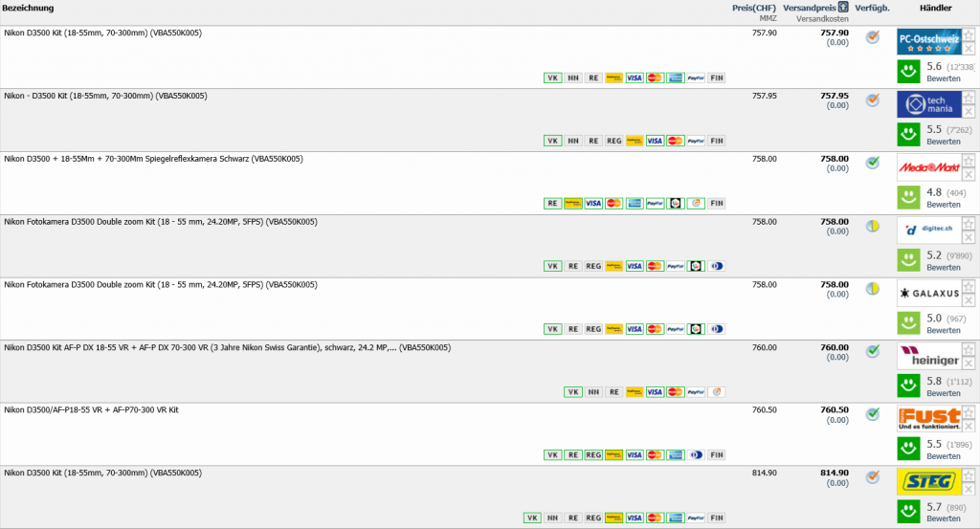Click the smiley rating icon for Galaxus
Image resolution: width=980 pixels, height=529 pixels.
909,323
